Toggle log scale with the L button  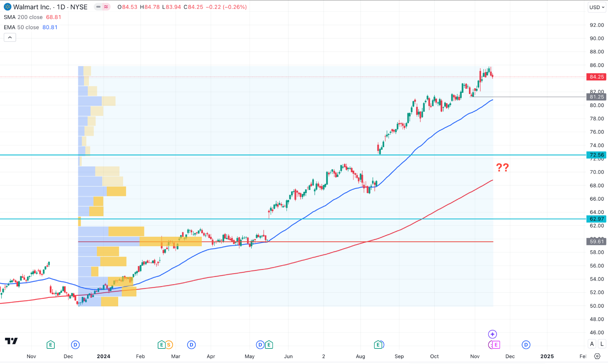602,344
